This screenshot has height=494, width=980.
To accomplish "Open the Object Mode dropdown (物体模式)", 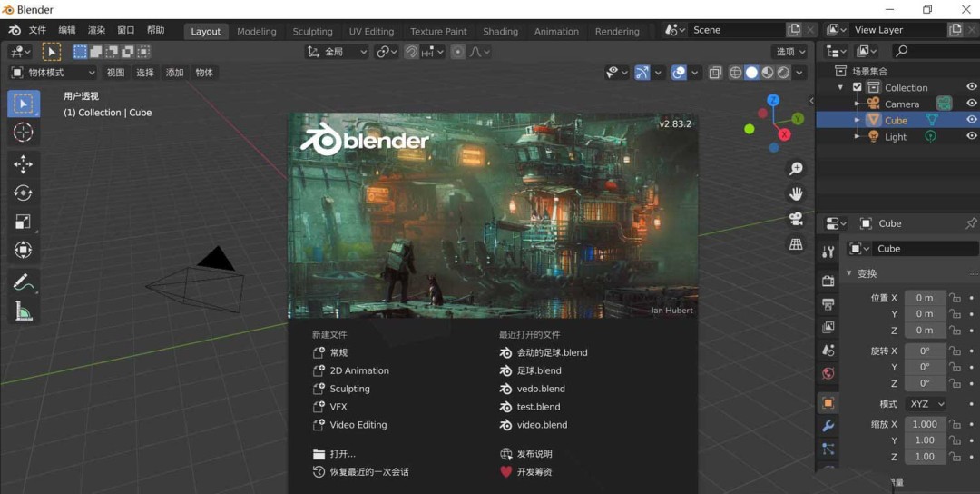I will point(53,73).
